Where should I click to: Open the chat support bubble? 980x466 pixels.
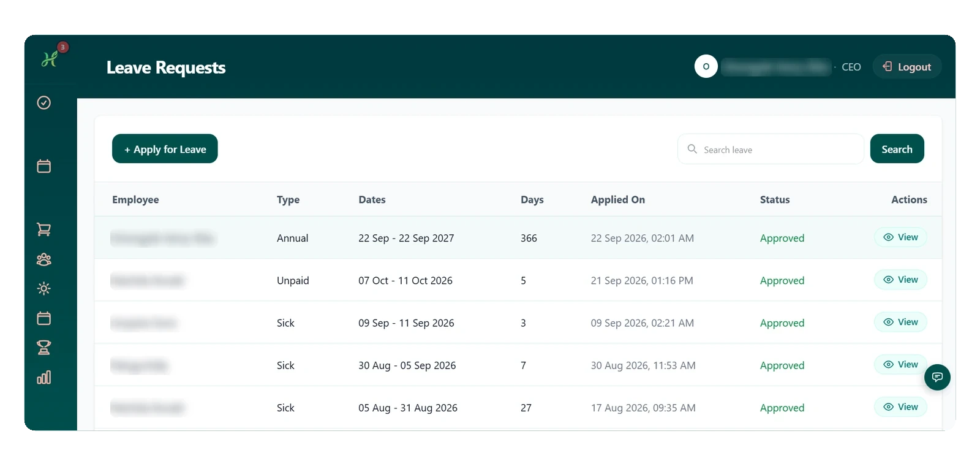click(x=937, y=377)
